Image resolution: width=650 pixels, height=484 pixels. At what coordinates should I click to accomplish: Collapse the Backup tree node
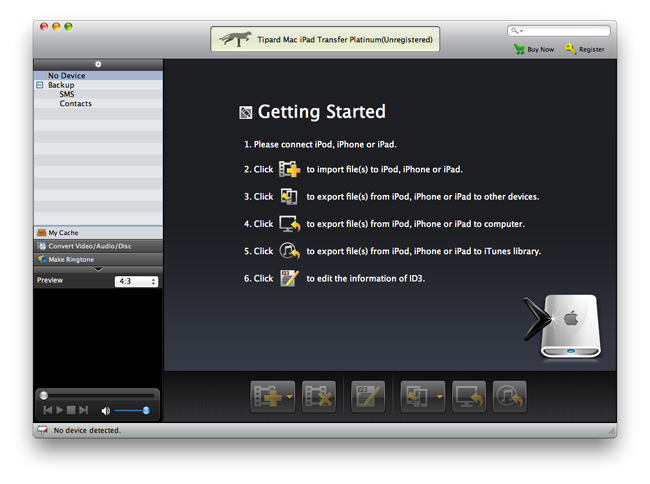tap(40, 85)
